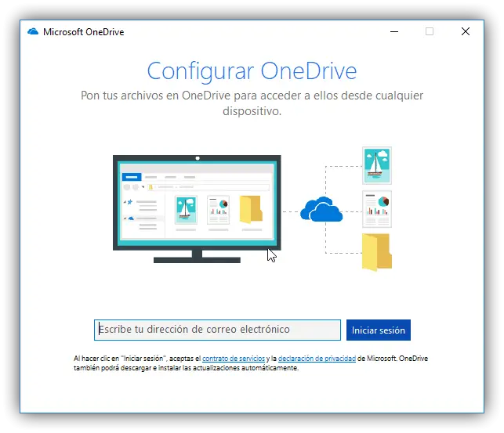Click the OneDrive cloud icon in title bar
This screenshot has height=433, width=504.
[33, 31]
